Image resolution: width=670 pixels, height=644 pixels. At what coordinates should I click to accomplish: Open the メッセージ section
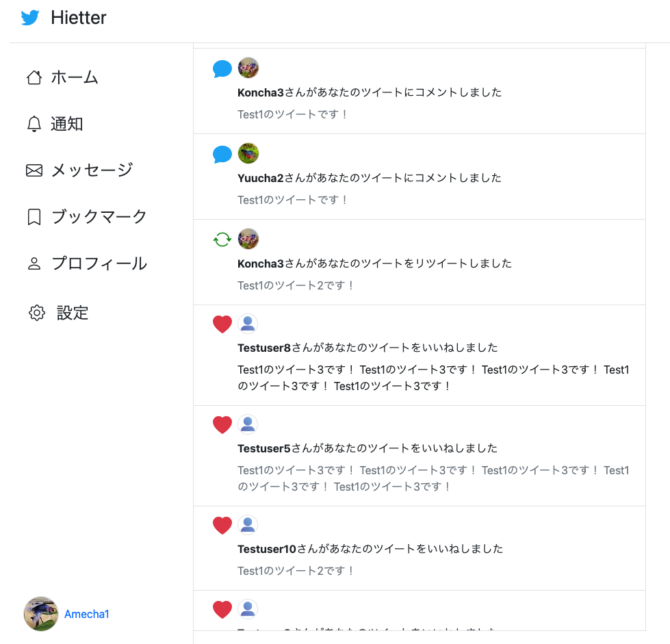(92, 170)
